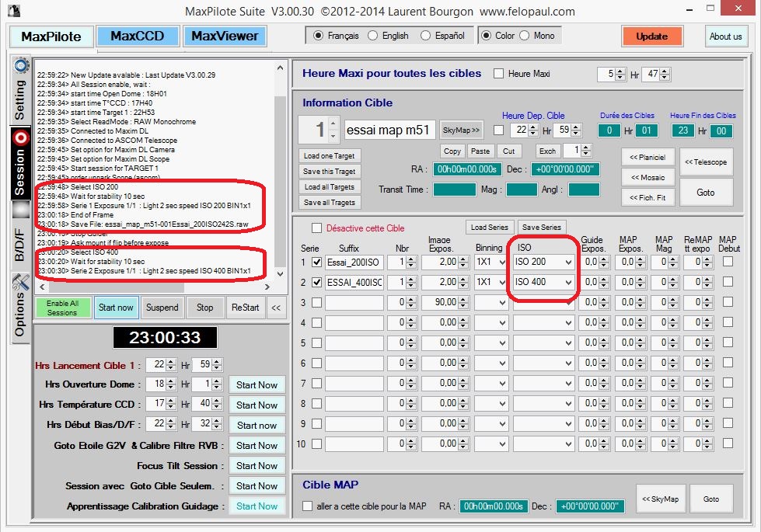
Task: Click the orange Update button
Action: [x=652, y=37]
